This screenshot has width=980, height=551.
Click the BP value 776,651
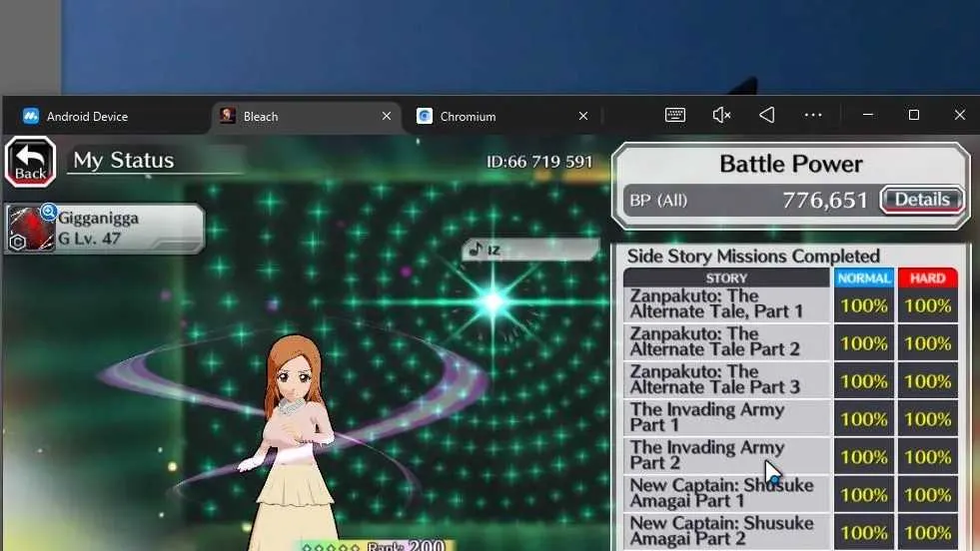825,201
